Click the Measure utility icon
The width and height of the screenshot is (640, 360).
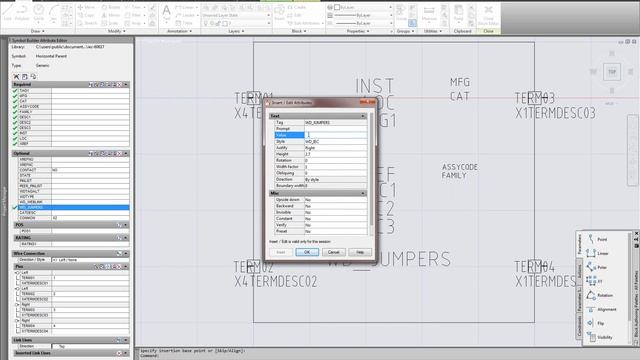429,12
